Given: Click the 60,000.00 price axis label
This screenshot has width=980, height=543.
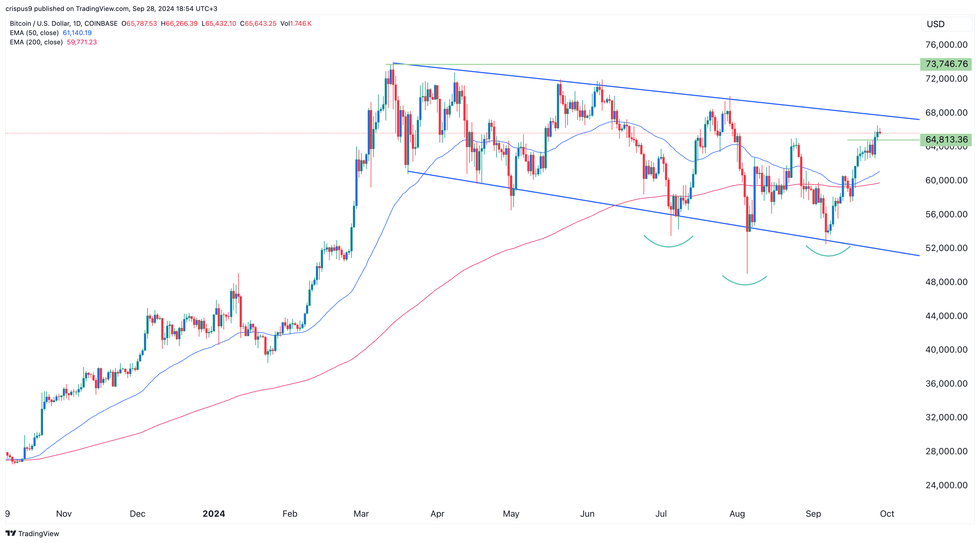Looking at the screenshot, I should click(x=946, y=180).
